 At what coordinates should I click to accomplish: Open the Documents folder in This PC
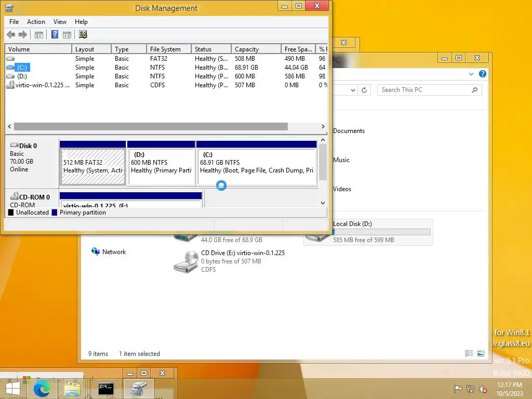point(349,131)
